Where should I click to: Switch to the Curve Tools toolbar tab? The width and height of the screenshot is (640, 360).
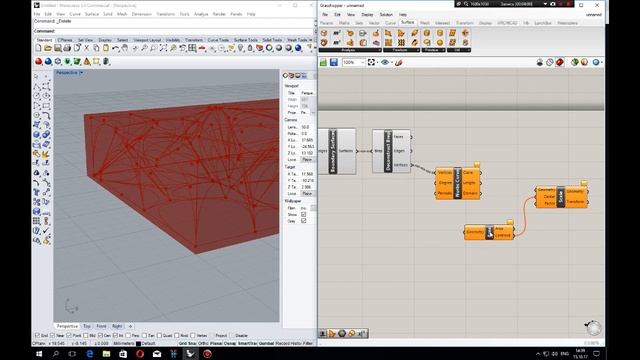[x=218, y=40]
